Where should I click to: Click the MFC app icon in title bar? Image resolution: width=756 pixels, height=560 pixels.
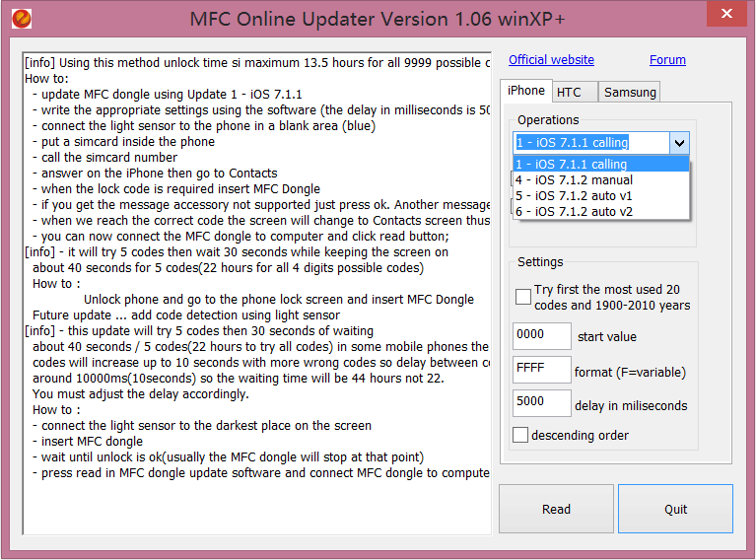tap(19, 17)
